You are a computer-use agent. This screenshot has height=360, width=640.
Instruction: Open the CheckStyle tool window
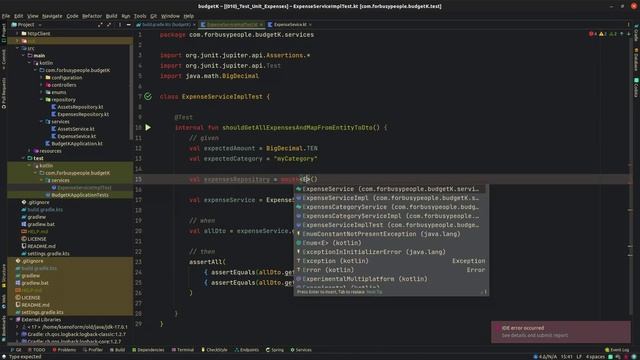point(214,350)
